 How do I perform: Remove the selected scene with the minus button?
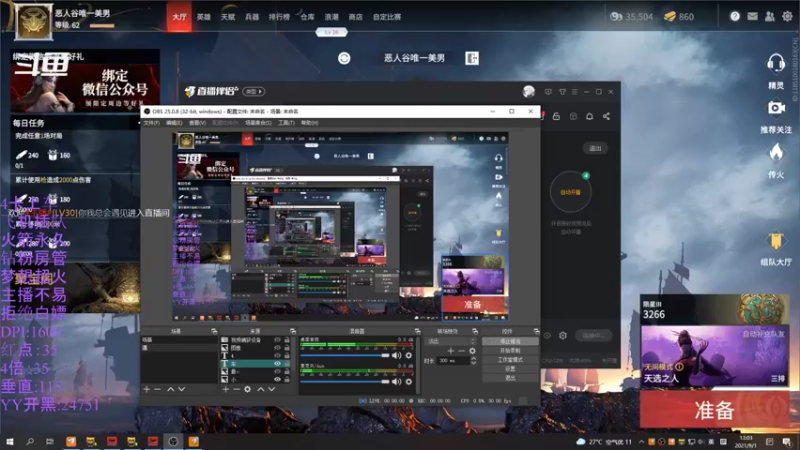[x=158, y=389]
